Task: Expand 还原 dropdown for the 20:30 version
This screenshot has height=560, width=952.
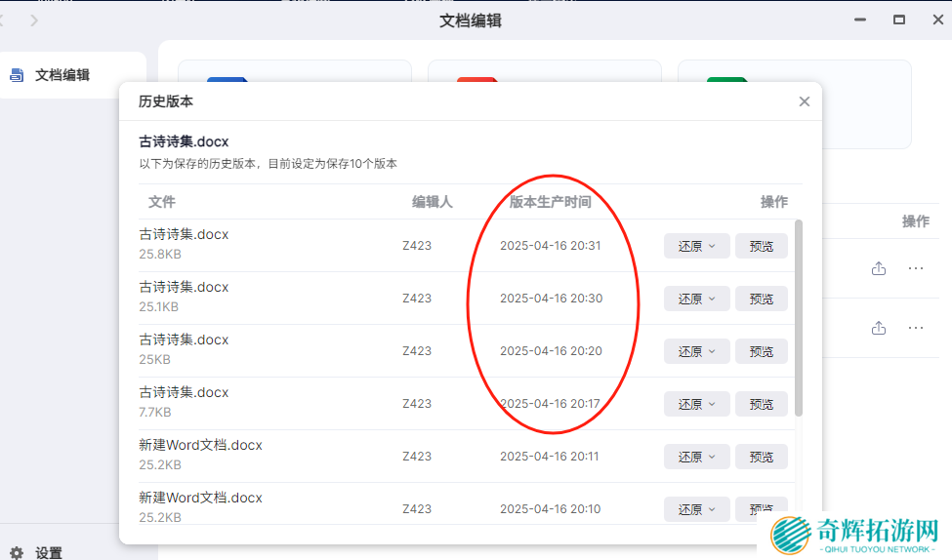Action: 697,299
